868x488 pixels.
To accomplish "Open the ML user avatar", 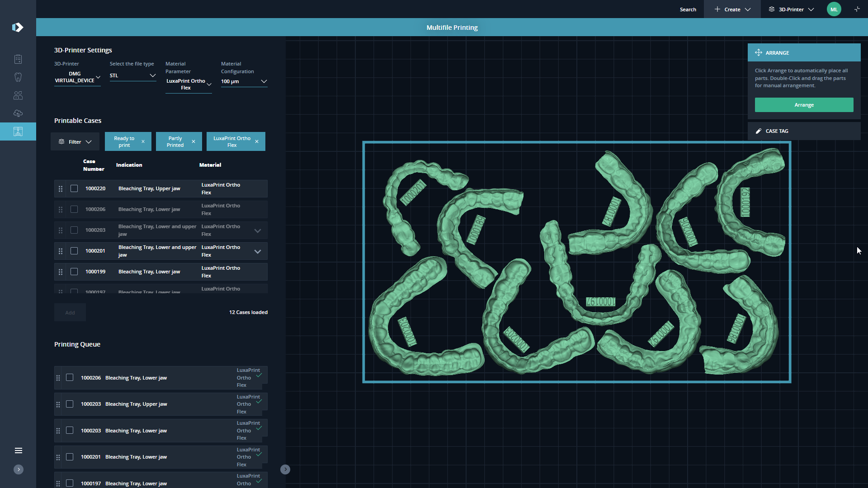I will 834,9.
